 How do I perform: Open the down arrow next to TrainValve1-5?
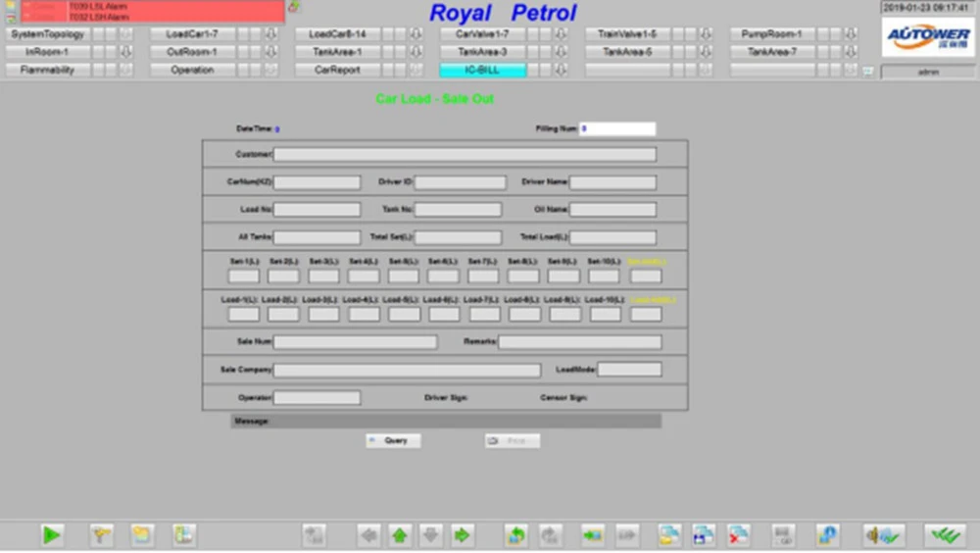706,33
